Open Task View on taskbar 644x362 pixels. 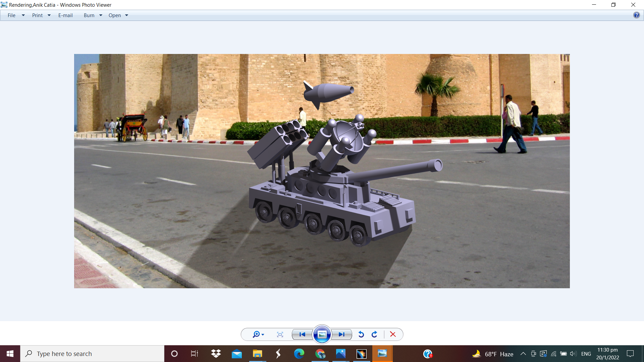[x=195, y=354]
